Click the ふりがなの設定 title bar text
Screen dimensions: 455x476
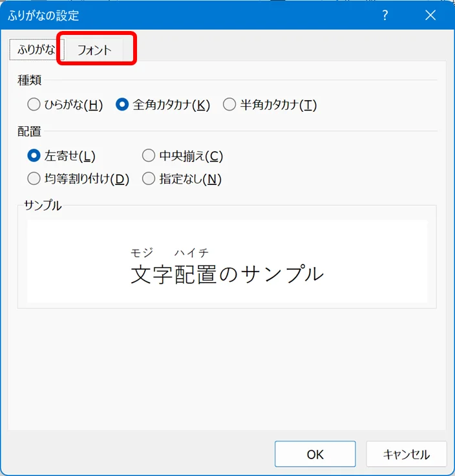click(44, 15)
